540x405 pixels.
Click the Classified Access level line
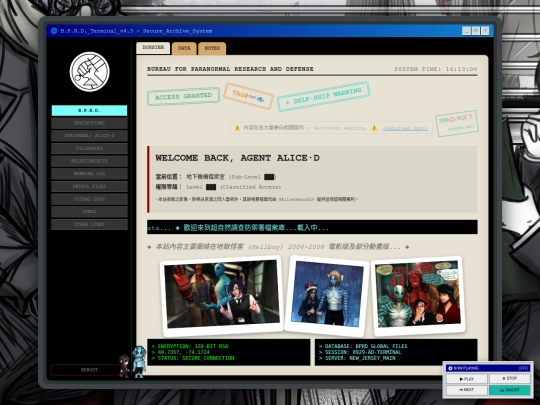pyautogui.click(x=218, y=187)
